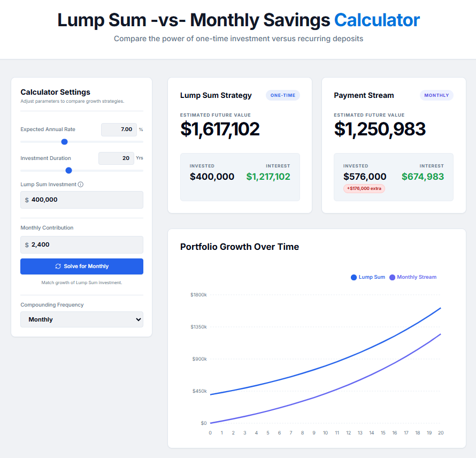Focus the Investment Duration years input
The image size is (476, 458).
[116, 158]
